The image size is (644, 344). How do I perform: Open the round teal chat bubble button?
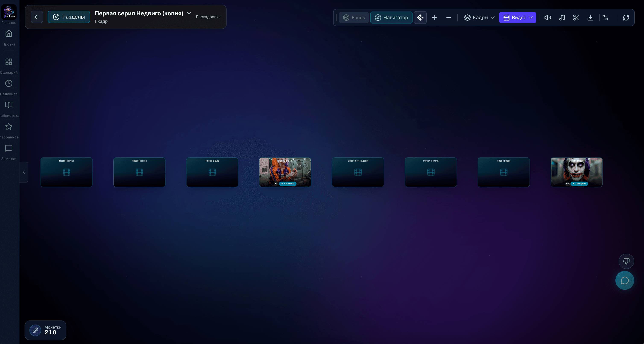(x=625, y=281)
